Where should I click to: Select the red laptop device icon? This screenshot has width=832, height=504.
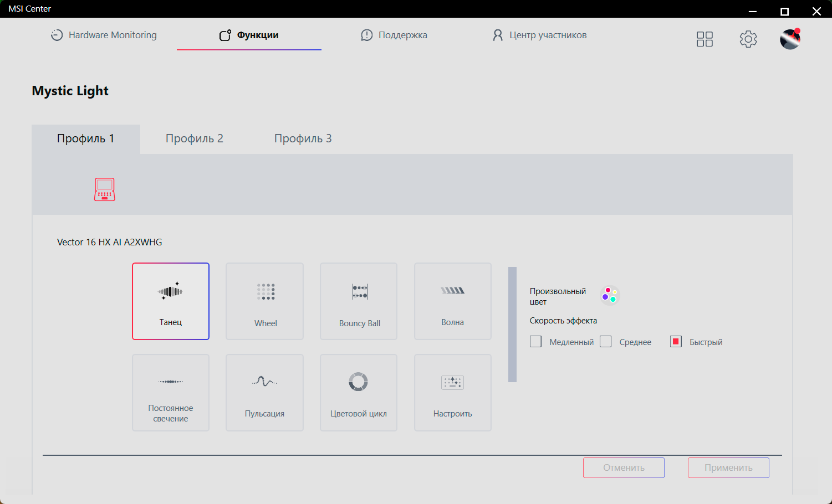point(105,189)
